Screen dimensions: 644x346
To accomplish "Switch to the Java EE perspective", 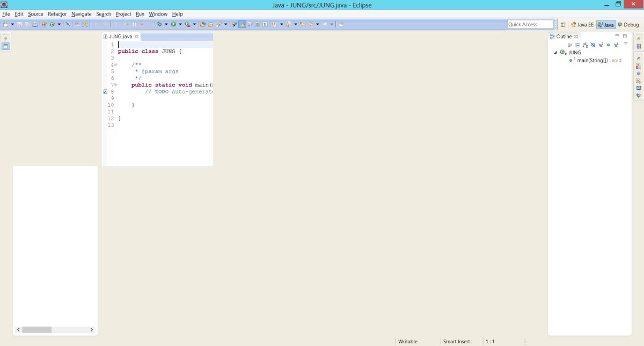I will [582, 25].
